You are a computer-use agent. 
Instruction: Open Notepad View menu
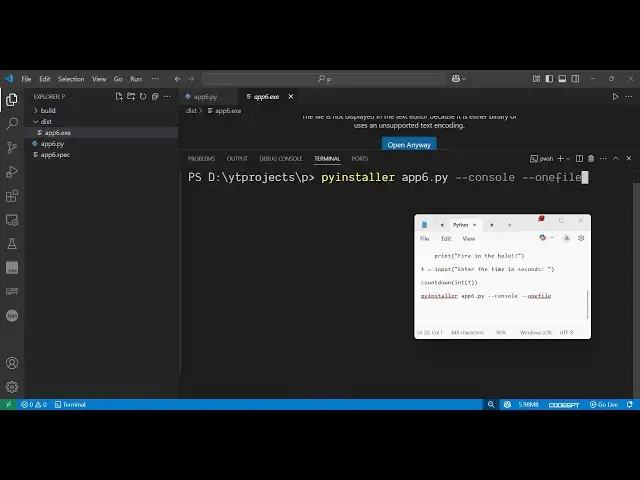(469, 238)
